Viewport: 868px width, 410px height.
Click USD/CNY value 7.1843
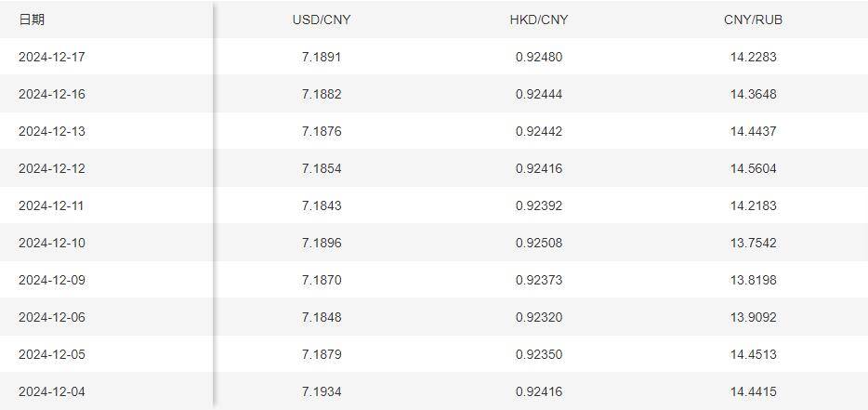(x=322, y=205)
